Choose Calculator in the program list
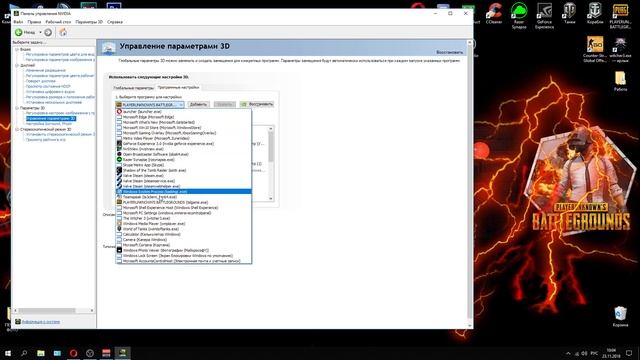Viewport: 640px width, 360px height. (184, 234)
